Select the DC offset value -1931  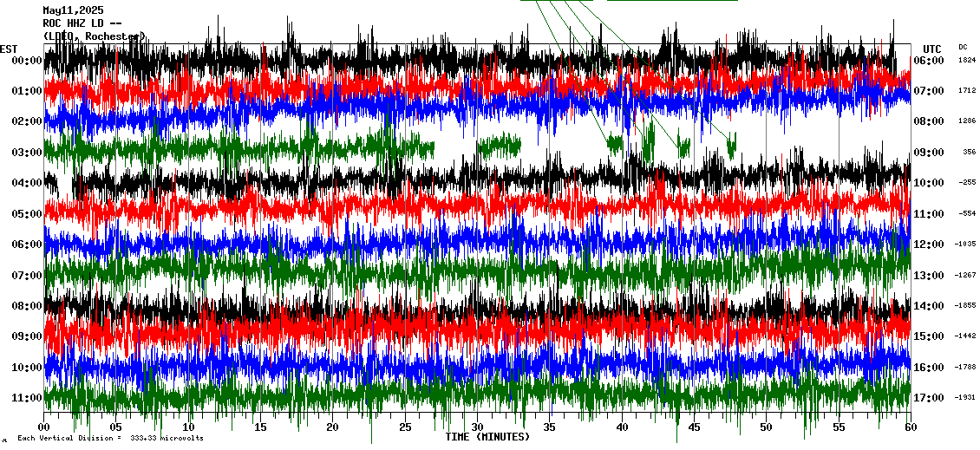coord(966,398)
